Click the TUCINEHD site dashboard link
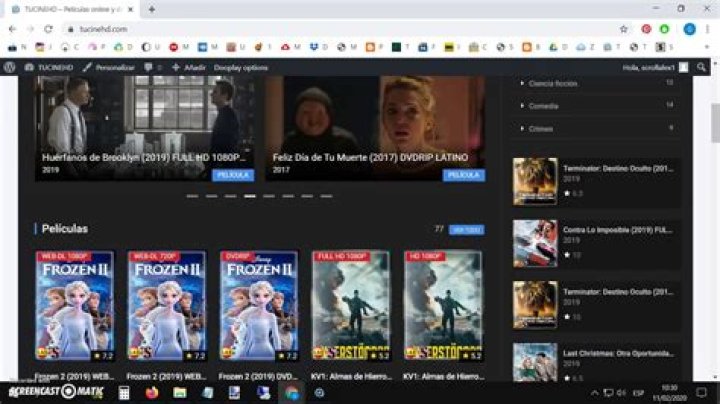The height and width of the screenshot is (404, 720). pos(49,67)
